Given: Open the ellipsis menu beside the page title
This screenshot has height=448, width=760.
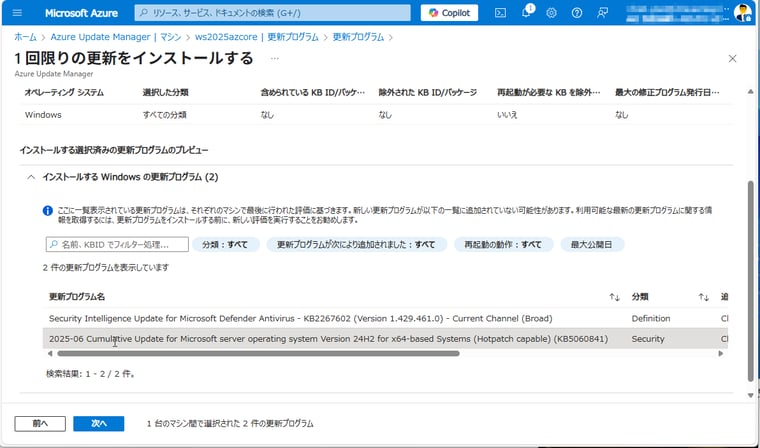Looking at the screenshot, I should [275, 59].
